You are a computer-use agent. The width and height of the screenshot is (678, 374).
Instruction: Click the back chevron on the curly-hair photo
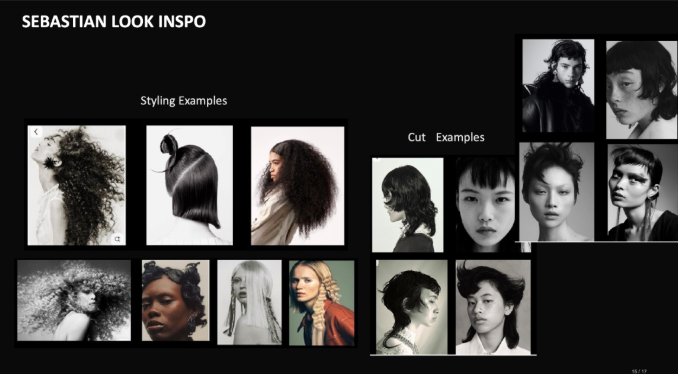36,132
